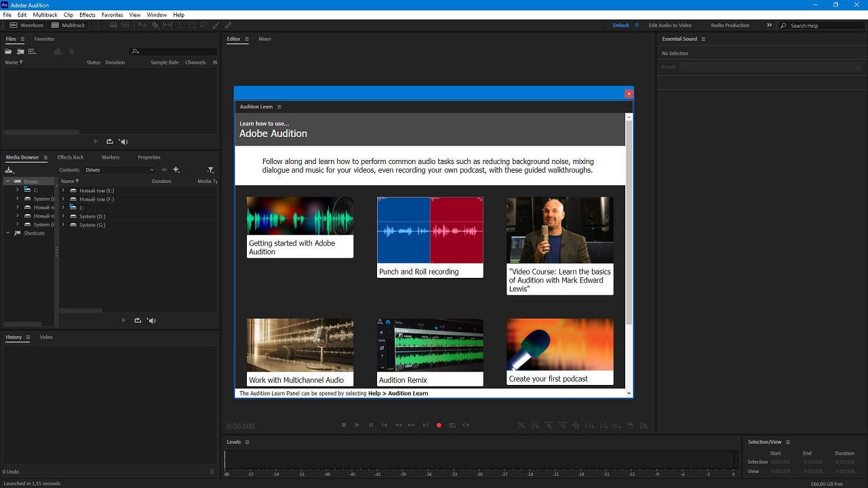Toggle Auto-Play speaker icon in Files panel
Screen dimensions: 868x488
click(123, 142)
